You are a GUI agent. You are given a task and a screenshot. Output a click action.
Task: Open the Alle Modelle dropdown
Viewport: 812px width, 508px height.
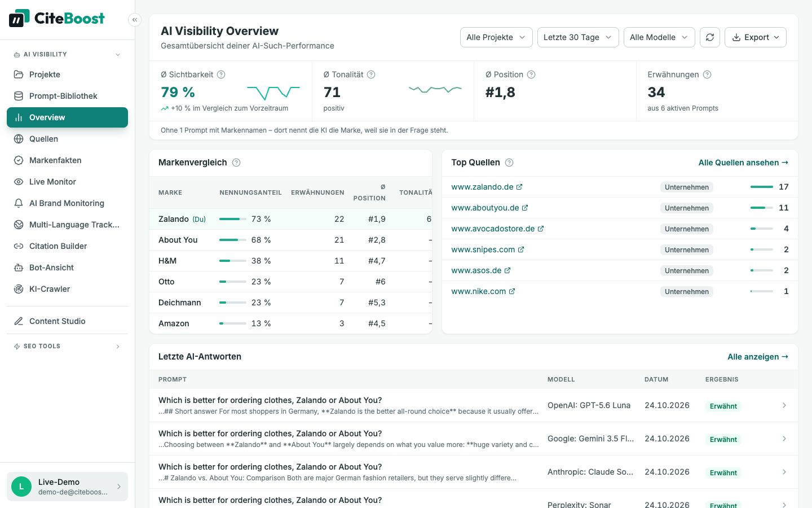pos(659,37)
